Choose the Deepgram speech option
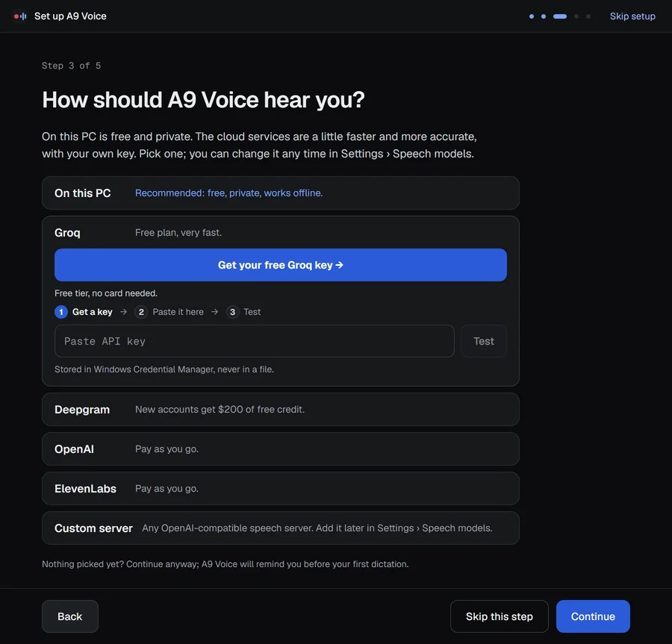 (x=281, y=410)
